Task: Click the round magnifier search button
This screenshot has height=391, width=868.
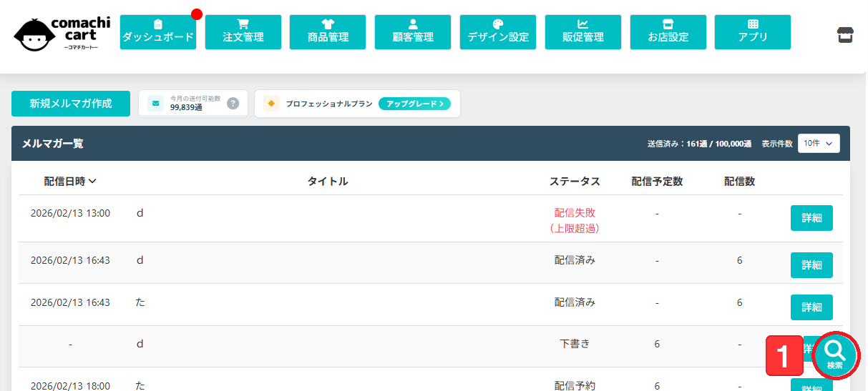Action: (x=835, y=355)
